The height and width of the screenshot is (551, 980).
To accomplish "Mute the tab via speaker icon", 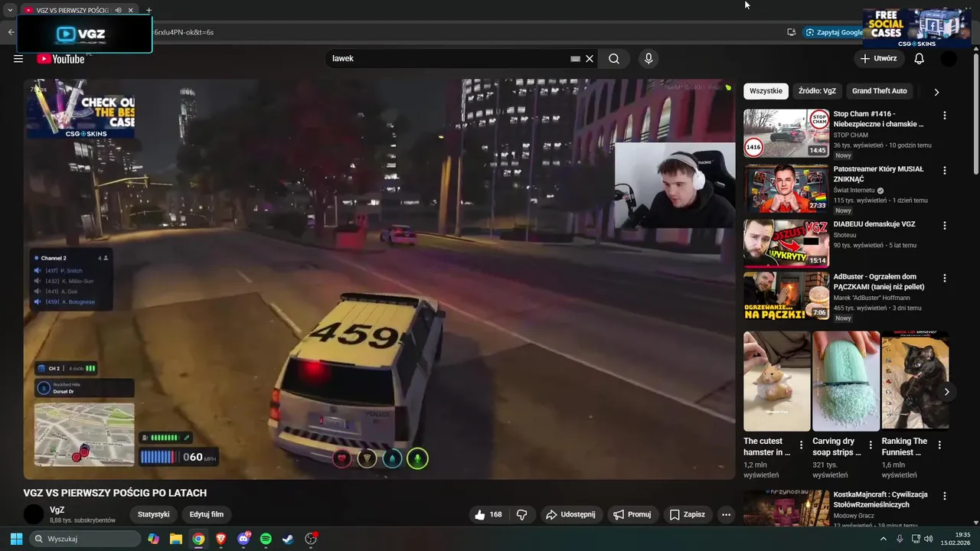I will [118, 10].
